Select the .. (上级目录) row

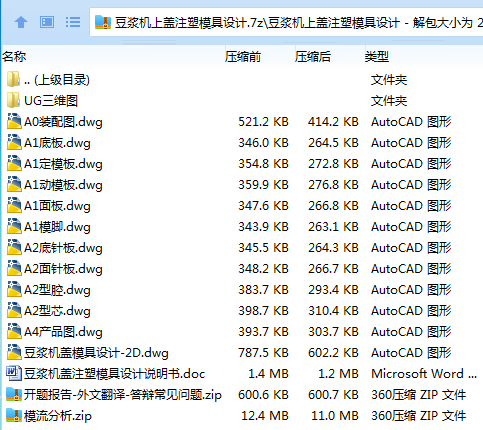242,80
